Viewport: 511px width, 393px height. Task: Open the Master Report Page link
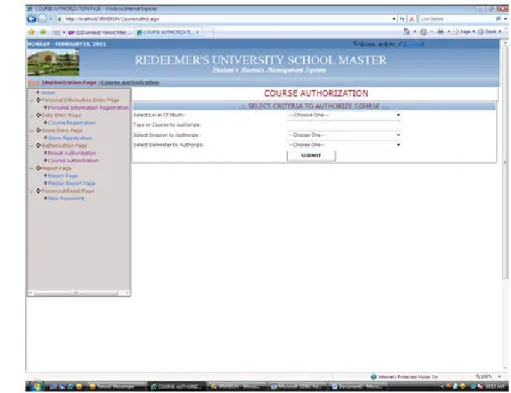[x=72, y=183]
